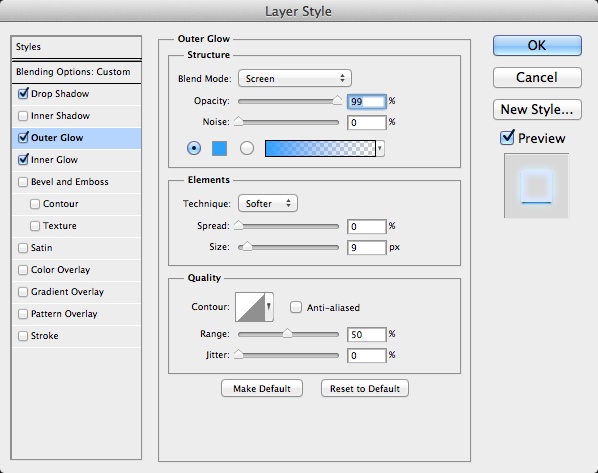Tick the Texture sub-style checkbox
Screen dimensions: 598x473
click(35, 226)
